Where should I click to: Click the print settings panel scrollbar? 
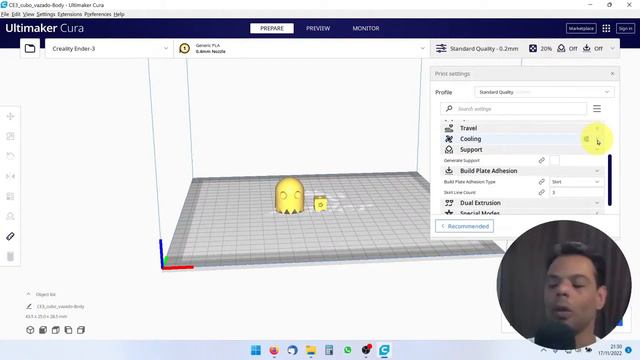point(610,180)
